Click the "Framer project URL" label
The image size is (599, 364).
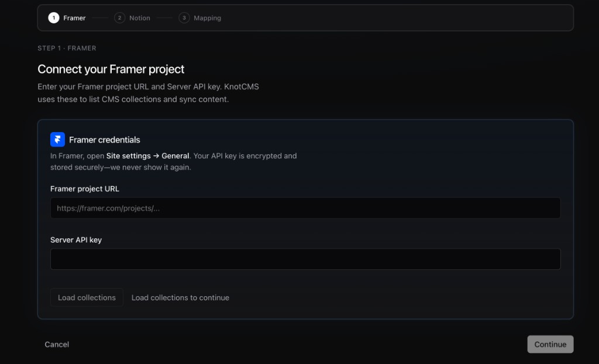(84, 189)
